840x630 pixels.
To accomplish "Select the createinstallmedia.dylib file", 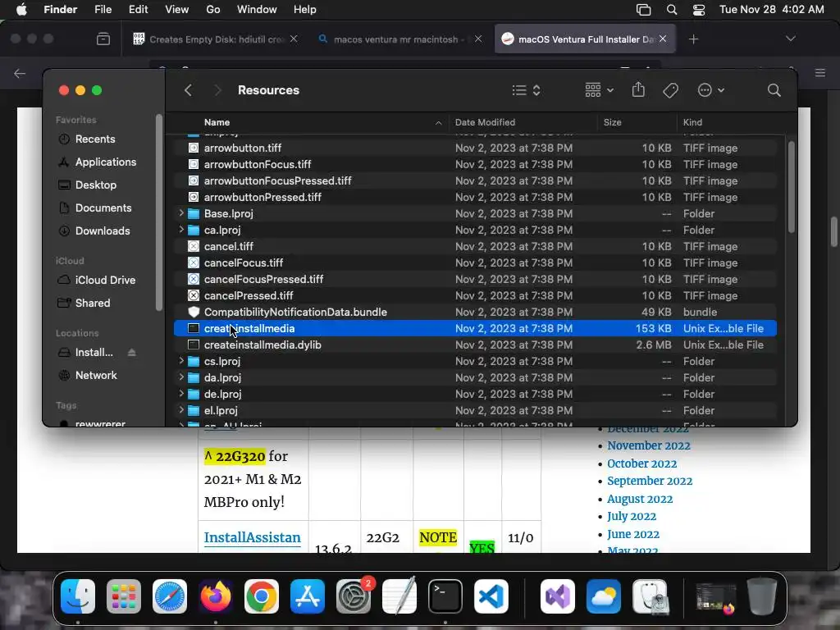I will 475,345.
